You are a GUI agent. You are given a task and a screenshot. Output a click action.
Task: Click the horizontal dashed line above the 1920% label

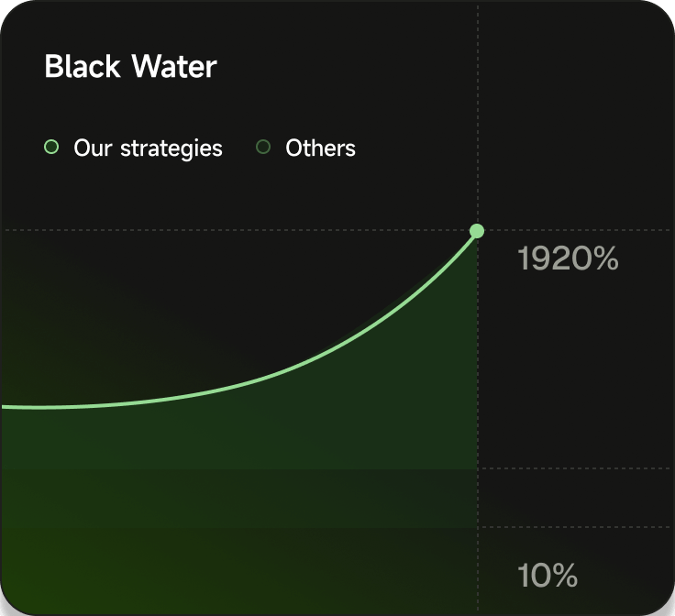pos(578,230)
